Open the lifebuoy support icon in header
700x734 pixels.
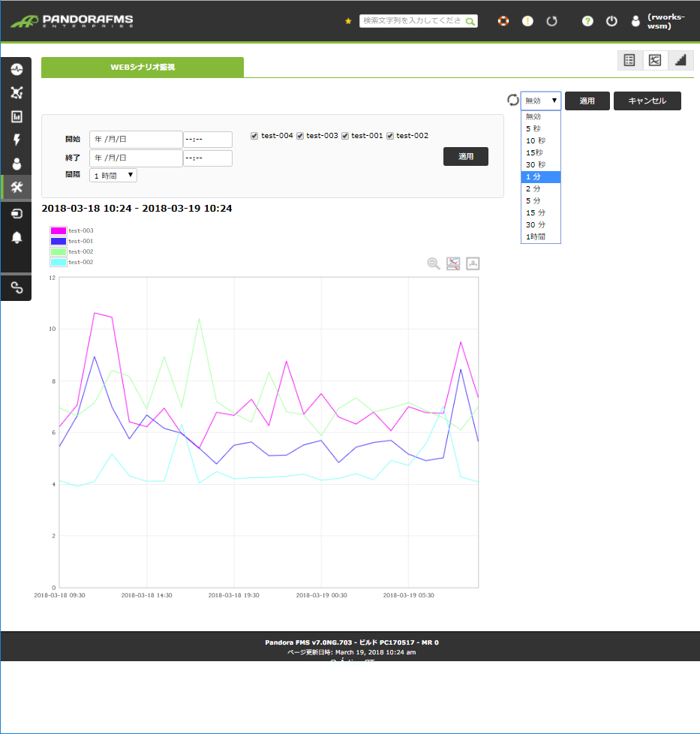pos(503,21)
